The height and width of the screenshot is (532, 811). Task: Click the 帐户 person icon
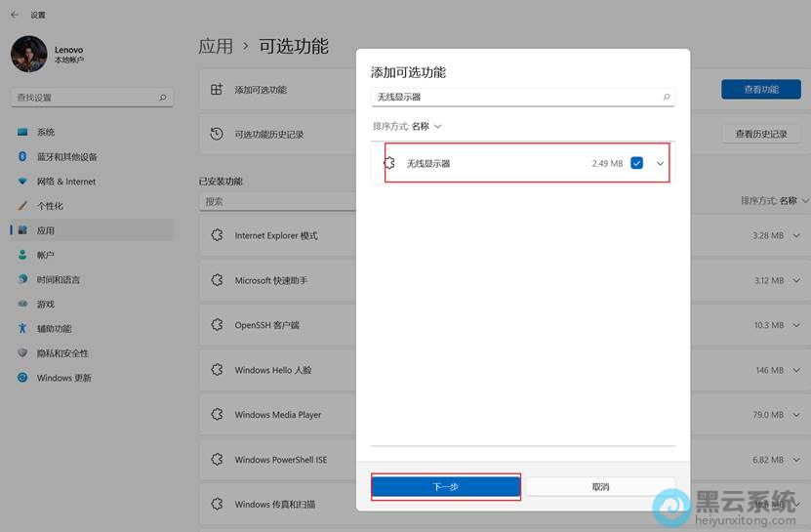[22, 255]
